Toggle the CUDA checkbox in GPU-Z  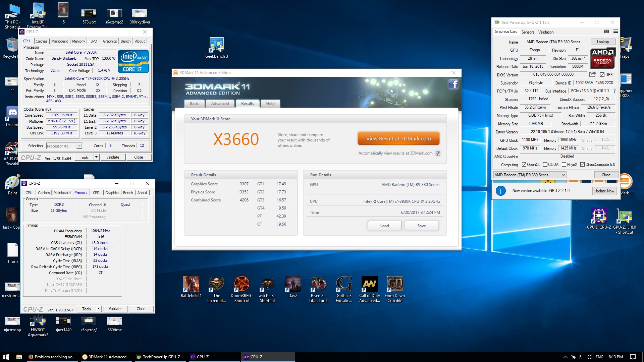point(545,165)
